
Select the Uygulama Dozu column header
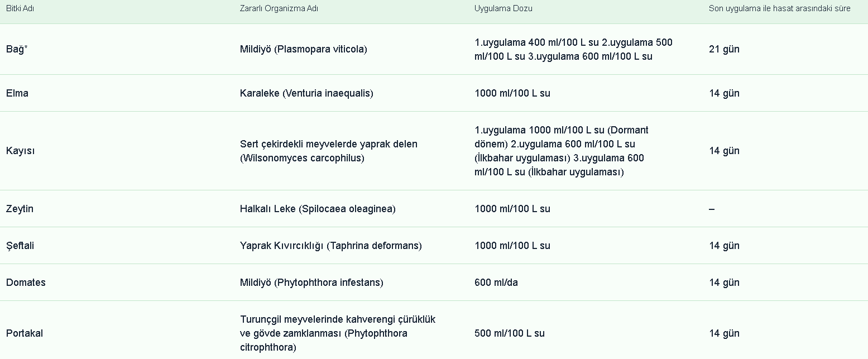pyautogui.click(x=503, y=9)
